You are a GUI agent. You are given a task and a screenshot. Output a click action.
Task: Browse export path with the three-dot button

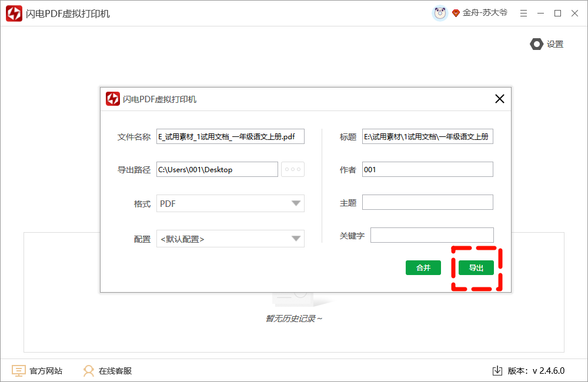[292, 169]
